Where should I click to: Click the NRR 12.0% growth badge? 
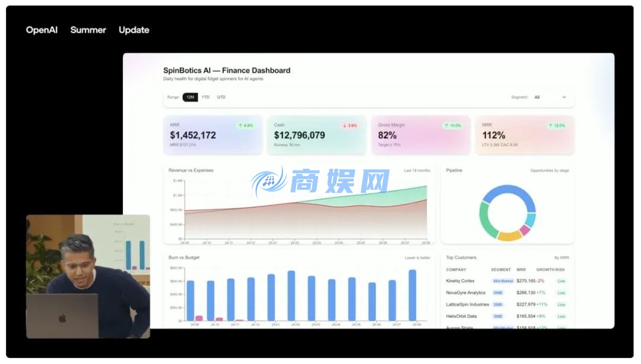click(x=556, y=125)
